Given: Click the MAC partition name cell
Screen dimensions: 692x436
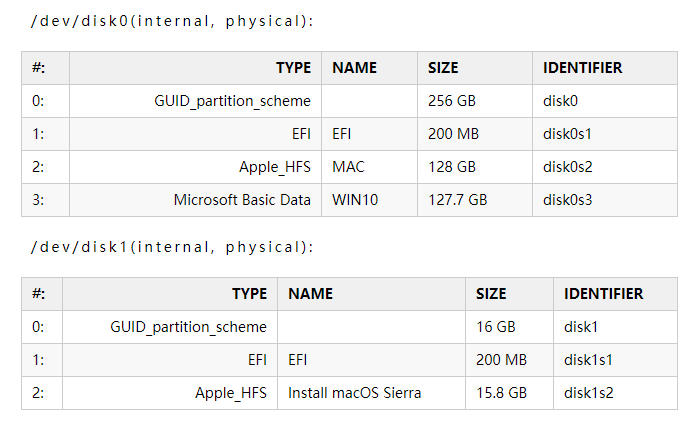Looking at the screenshot, I should coord(348,167).
